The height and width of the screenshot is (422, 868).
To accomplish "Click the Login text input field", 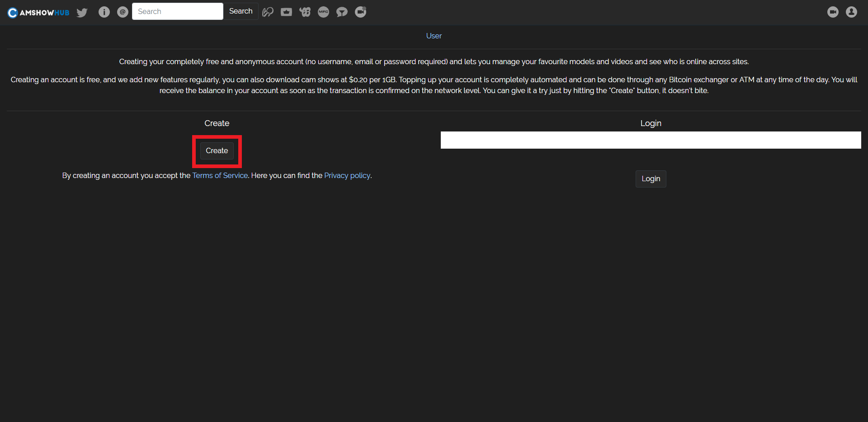I will coord(651,140).
